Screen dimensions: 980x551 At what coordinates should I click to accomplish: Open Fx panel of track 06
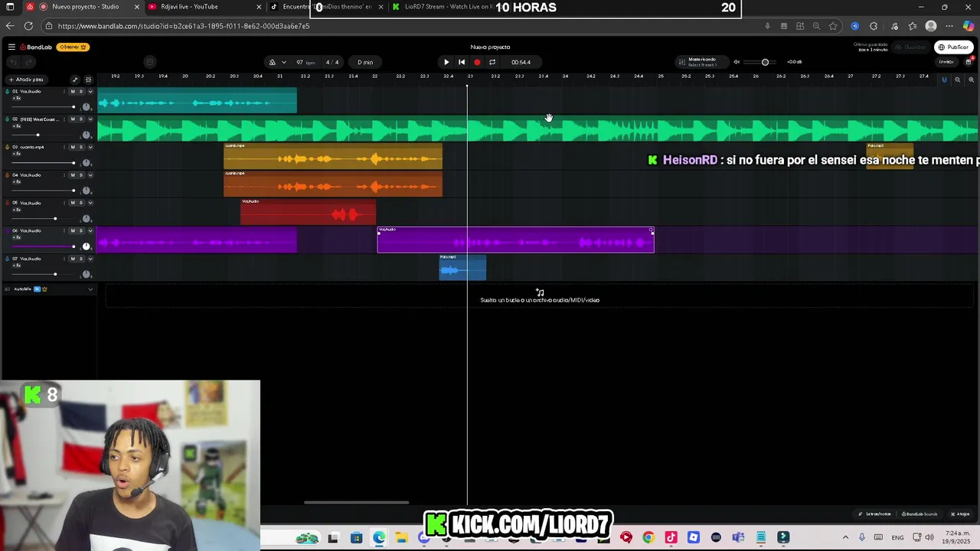17,237
